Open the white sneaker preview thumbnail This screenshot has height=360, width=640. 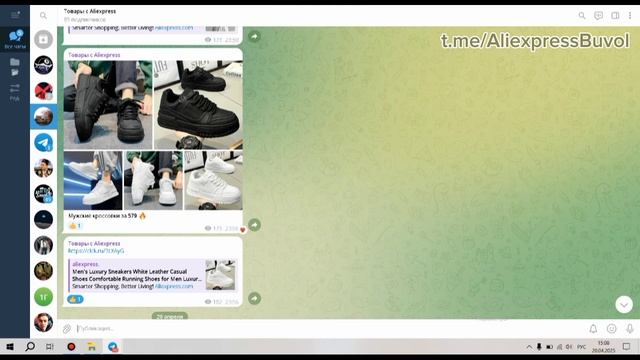pos(220,275)
